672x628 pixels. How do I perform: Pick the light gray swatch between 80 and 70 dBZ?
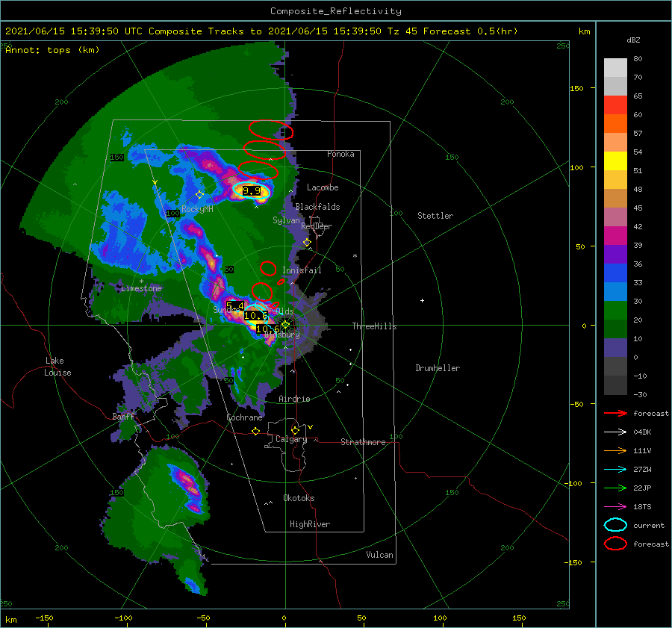tap(615, 68)
